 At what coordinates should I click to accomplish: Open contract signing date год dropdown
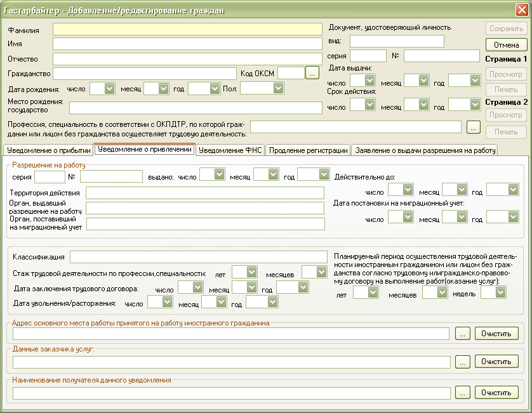pyautogui.click(x=303, y=287)
